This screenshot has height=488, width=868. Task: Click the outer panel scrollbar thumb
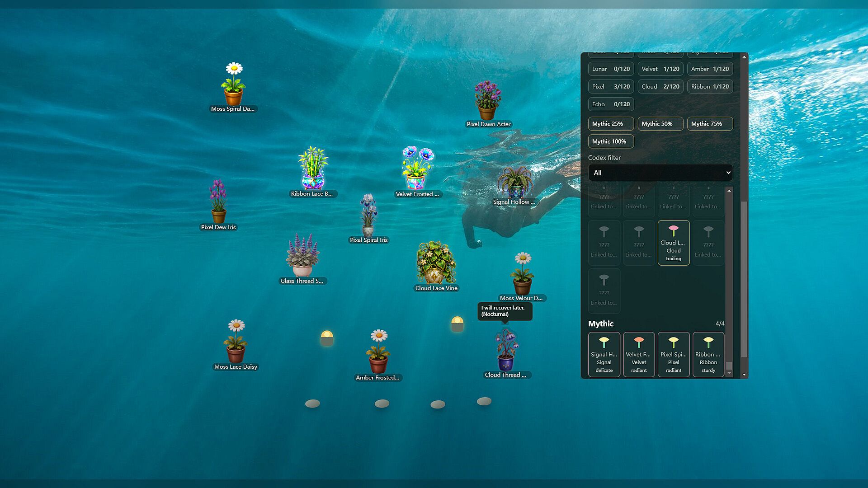pos(744,280)
